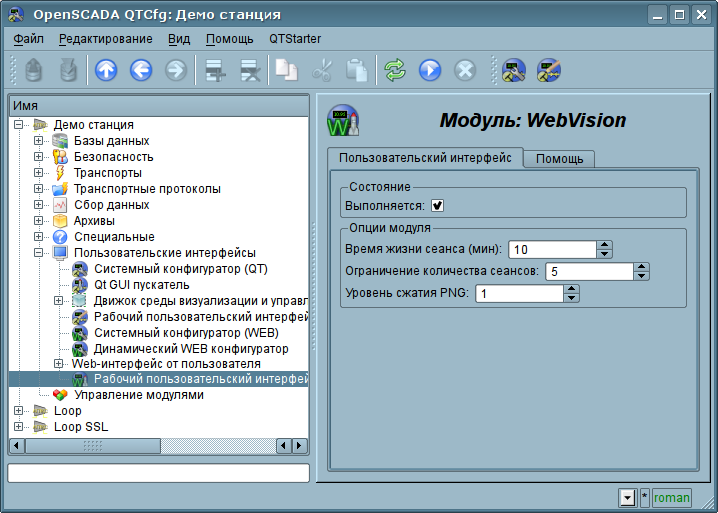The width and height of the screenshot is (718, 513).
Task: Open the Файл menu
Action: 28,39
